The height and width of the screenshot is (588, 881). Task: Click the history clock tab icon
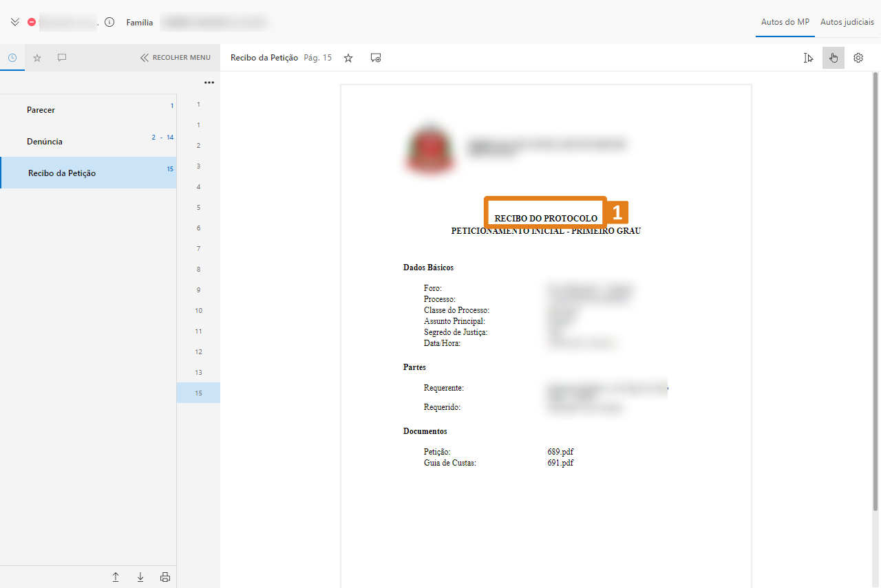pos(12,58)
